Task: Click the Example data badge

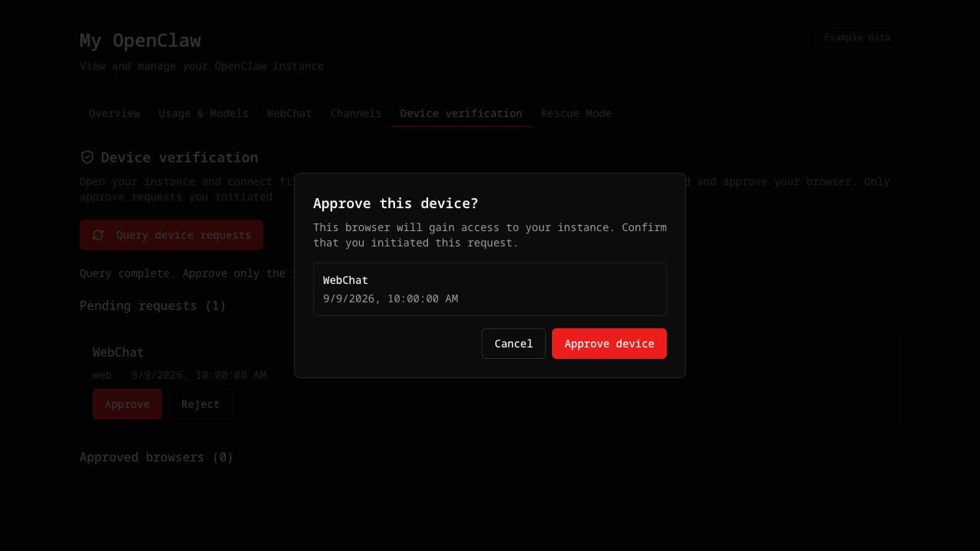Action: pos(857,37)
